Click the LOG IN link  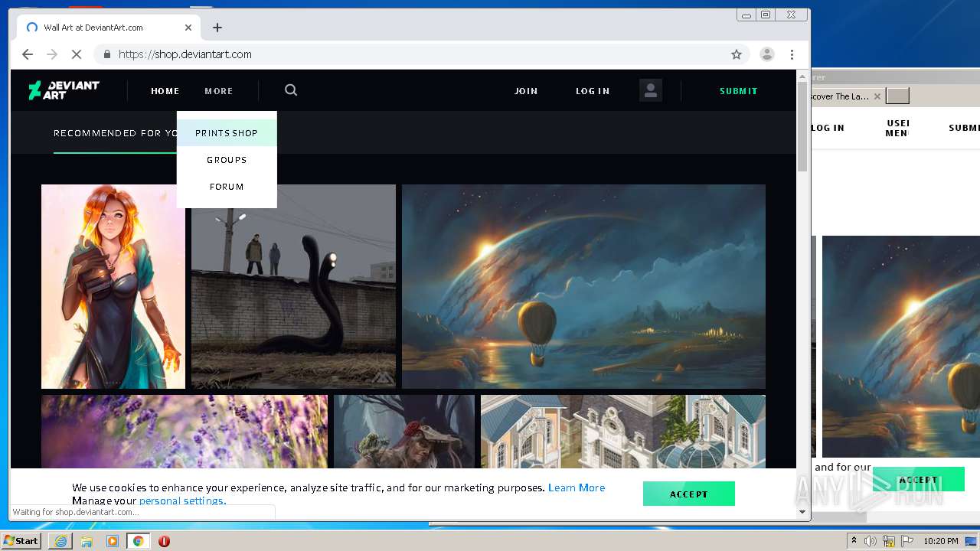593,91
